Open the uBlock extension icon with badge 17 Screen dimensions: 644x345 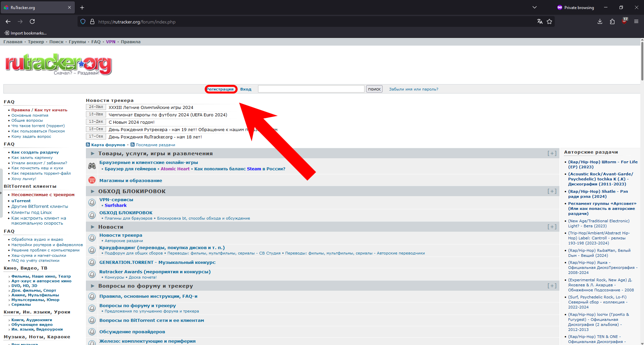[625, 21]
